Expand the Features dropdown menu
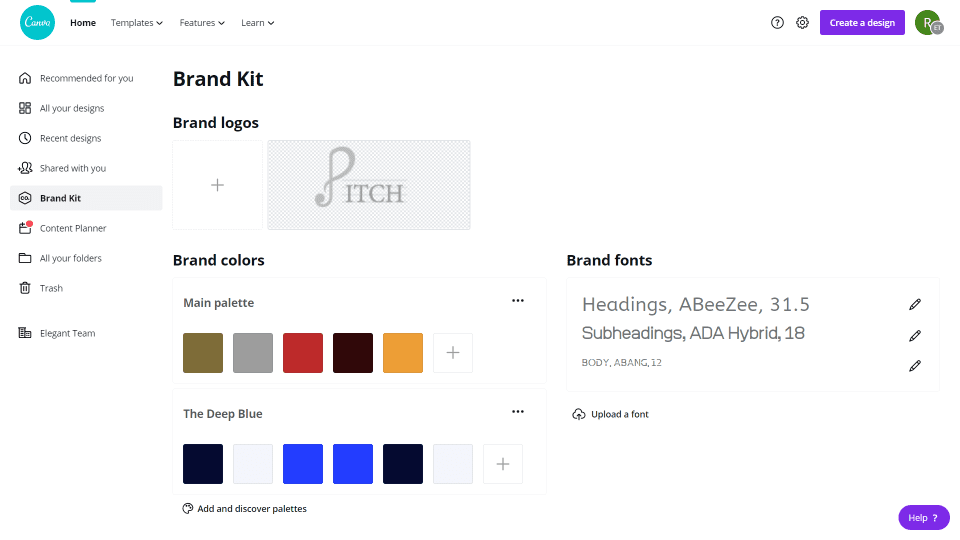 click(x=202, y=23)
